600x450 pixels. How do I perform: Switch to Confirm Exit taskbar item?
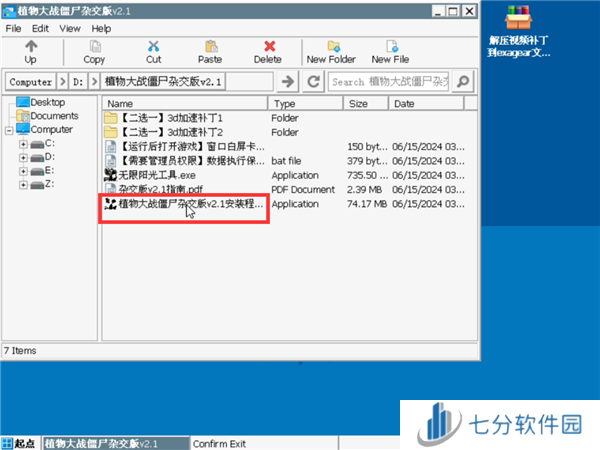218,443
